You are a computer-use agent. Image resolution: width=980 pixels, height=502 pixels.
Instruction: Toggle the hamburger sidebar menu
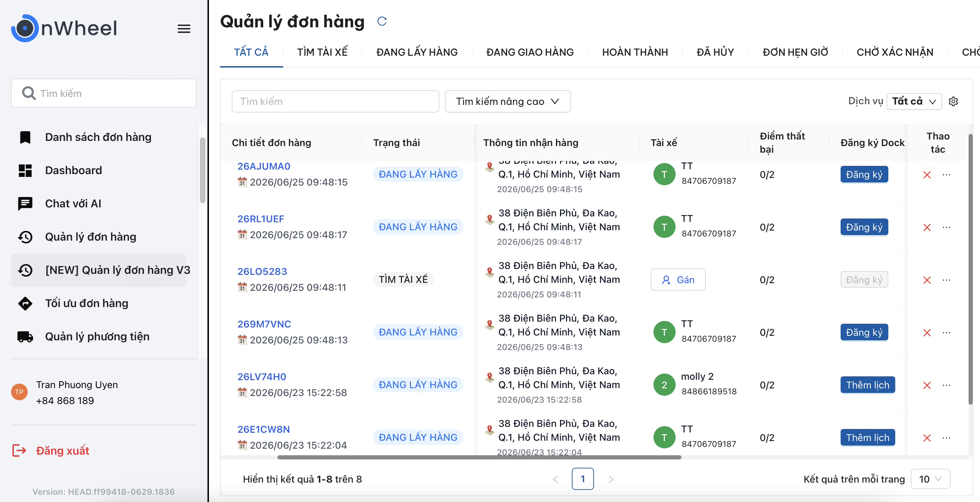coord(184,29)
